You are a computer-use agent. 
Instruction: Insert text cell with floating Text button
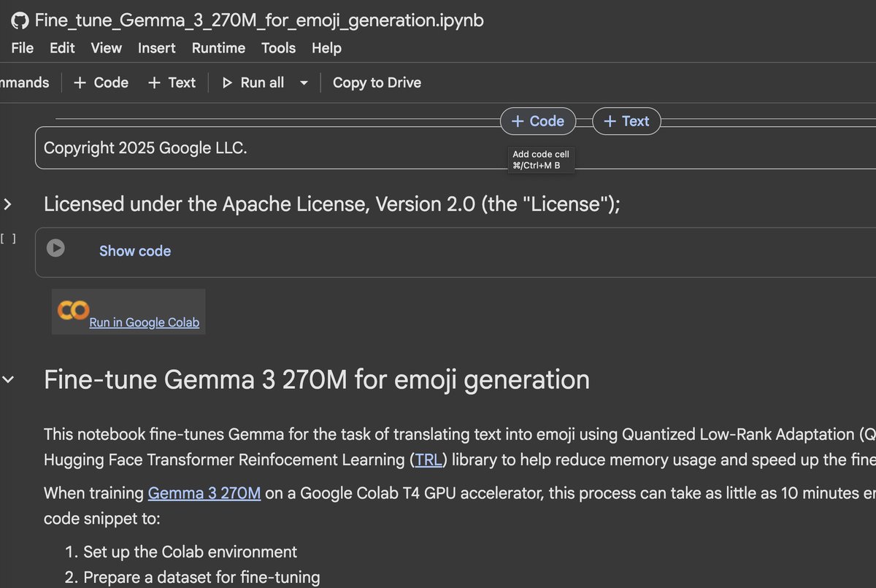click(x=626, y=121)
